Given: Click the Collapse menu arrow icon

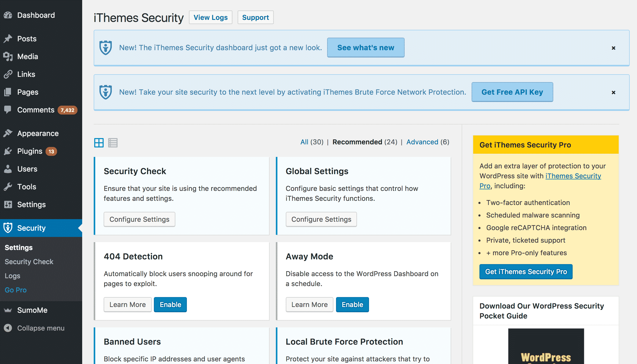Looking at the screenshot, I should pos(8,328).
